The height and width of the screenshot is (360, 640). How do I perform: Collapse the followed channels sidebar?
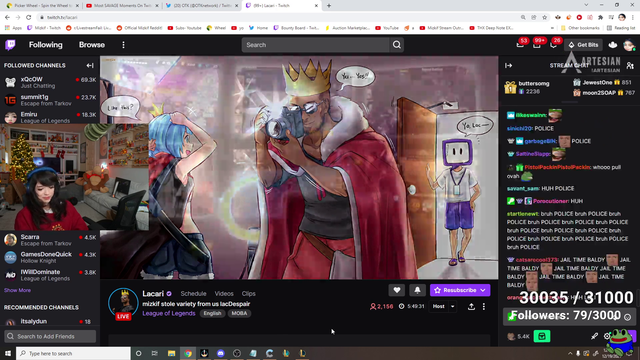[90, 65]
